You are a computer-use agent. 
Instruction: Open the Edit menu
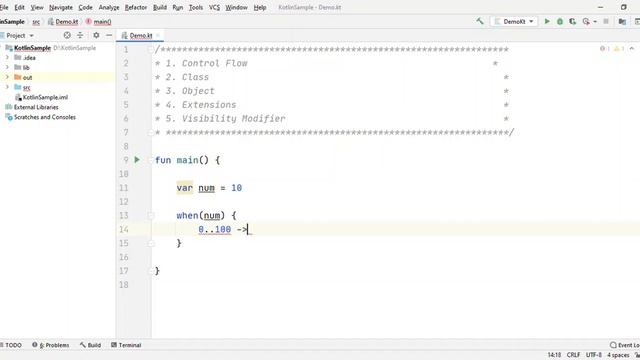click(19, 7)
